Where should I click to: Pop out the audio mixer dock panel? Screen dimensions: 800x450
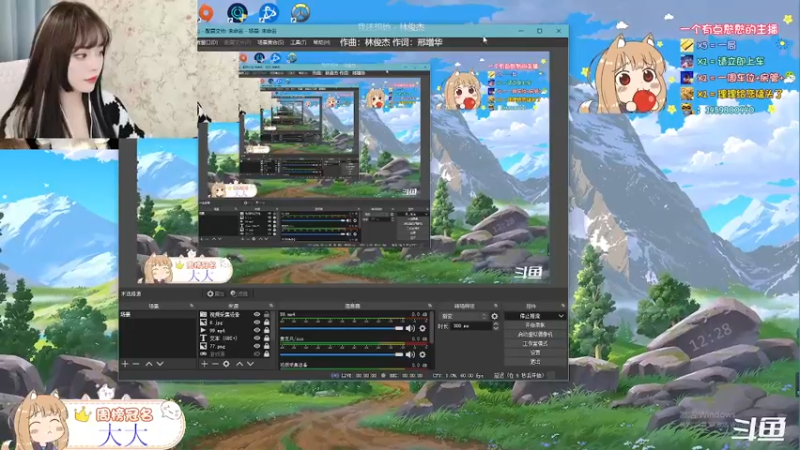(x=430, y=306)
